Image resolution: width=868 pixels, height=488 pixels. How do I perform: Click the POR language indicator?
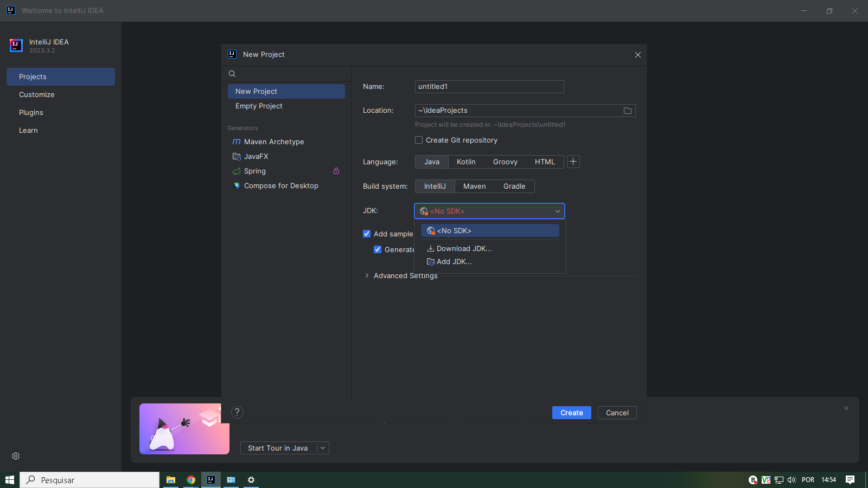coord(808,480)
